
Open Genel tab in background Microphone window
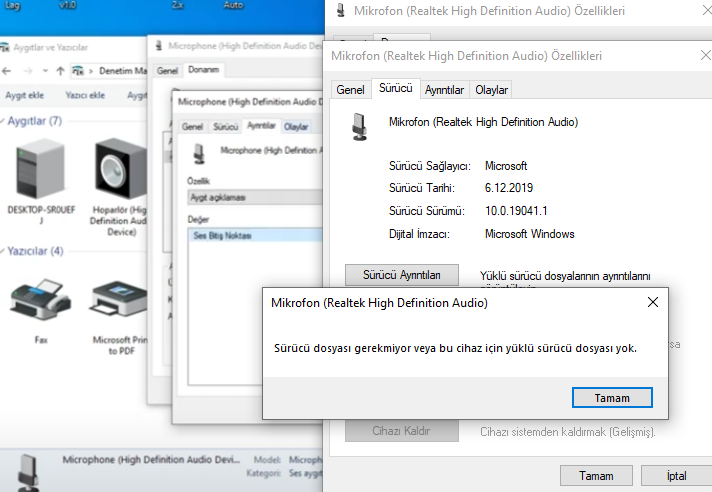click(167, 71)
